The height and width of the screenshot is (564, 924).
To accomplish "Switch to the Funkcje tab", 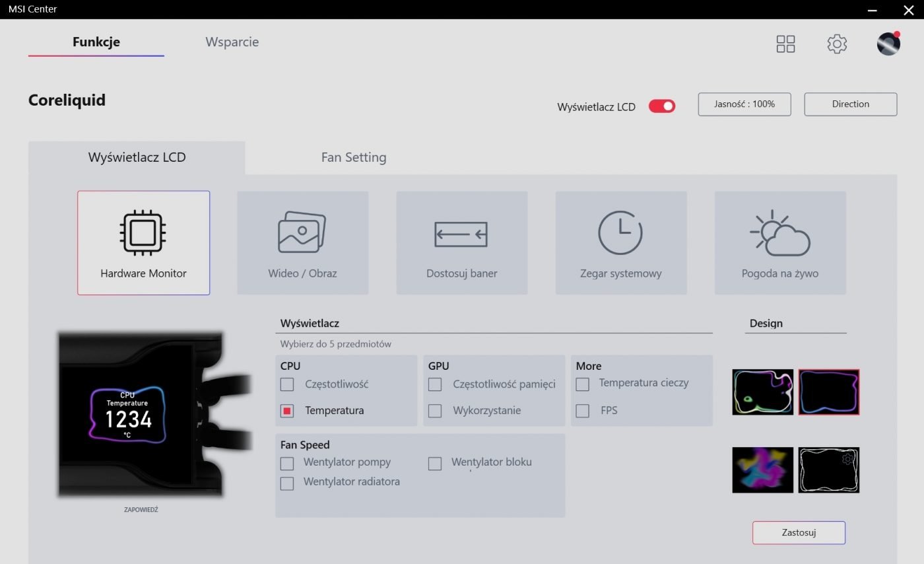I will click(x=96, y=42).
